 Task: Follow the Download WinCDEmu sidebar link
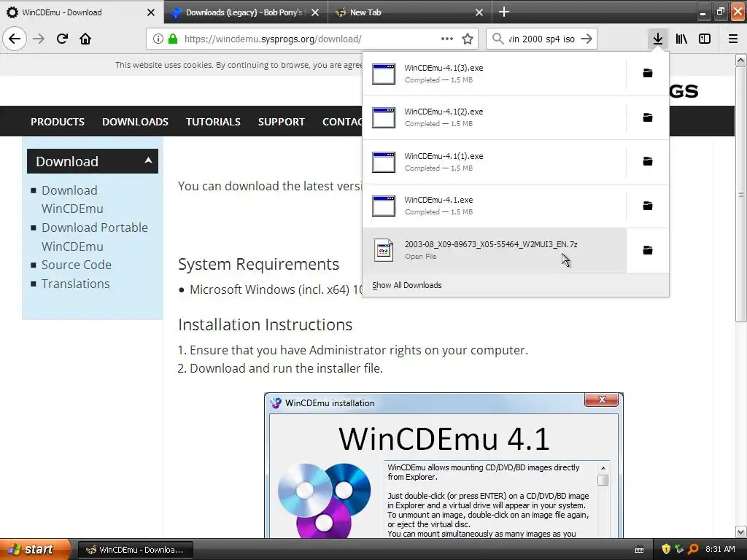tap(72, 200)
